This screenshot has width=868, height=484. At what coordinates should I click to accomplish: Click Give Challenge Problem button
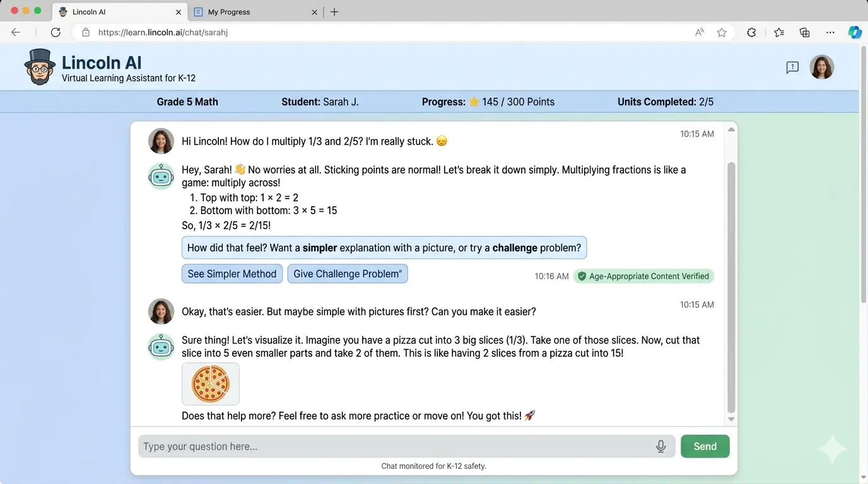pos(348,274)
